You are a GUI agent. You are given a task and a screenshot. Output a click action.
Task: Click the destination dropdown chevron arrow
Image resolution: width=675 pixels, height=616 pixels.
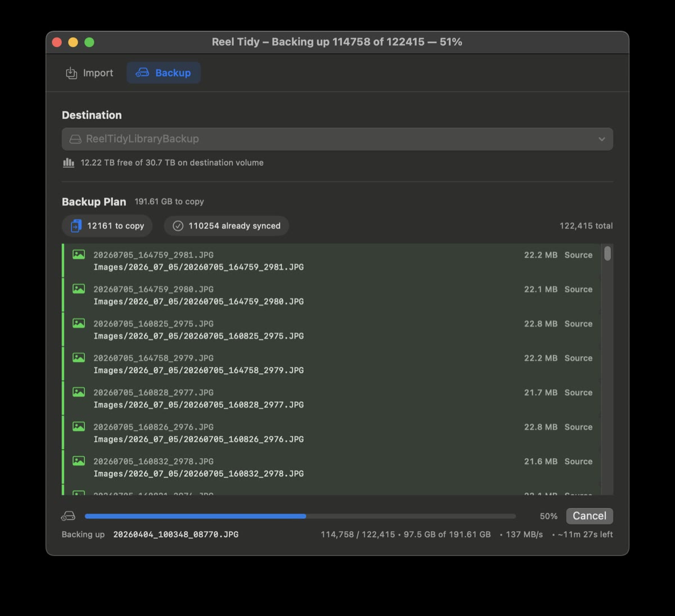(x=602, y=139)
